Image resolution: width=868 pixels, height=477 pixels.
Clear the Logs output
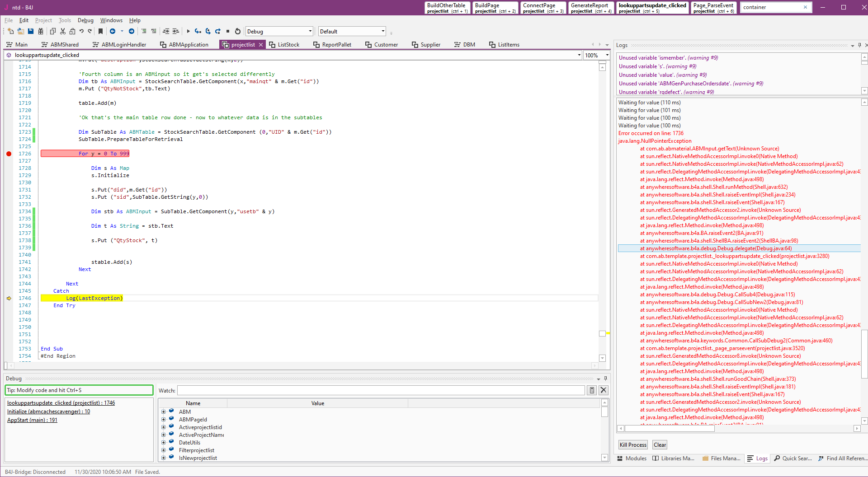(x=659, y=444)
